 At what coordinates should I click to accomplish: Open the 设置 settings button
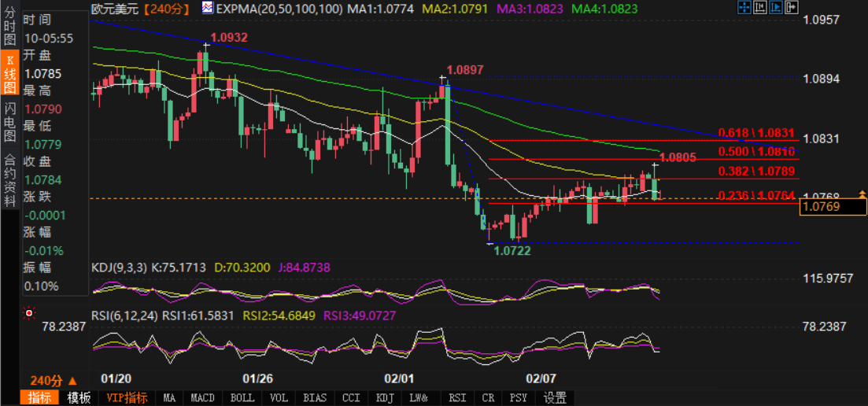555,398
